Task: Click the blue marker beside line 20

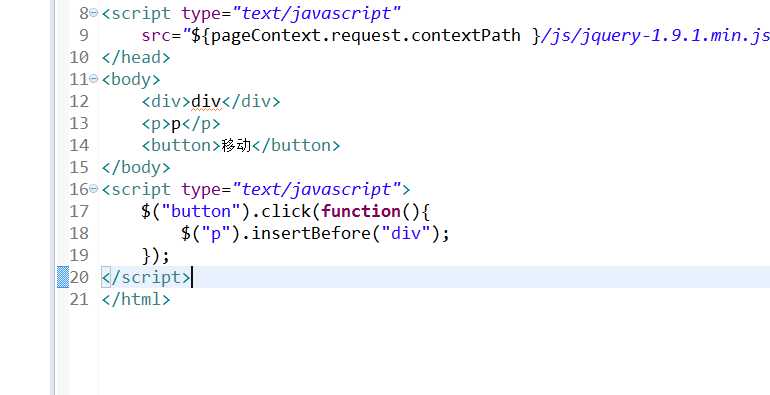Action: point(63,277)
